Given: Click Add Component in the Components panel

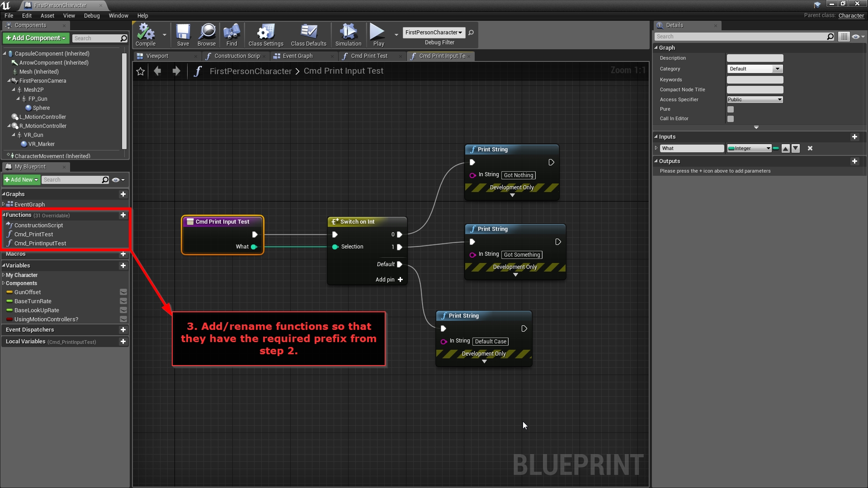Looking at the screenshot, I should tap(35, 38).
